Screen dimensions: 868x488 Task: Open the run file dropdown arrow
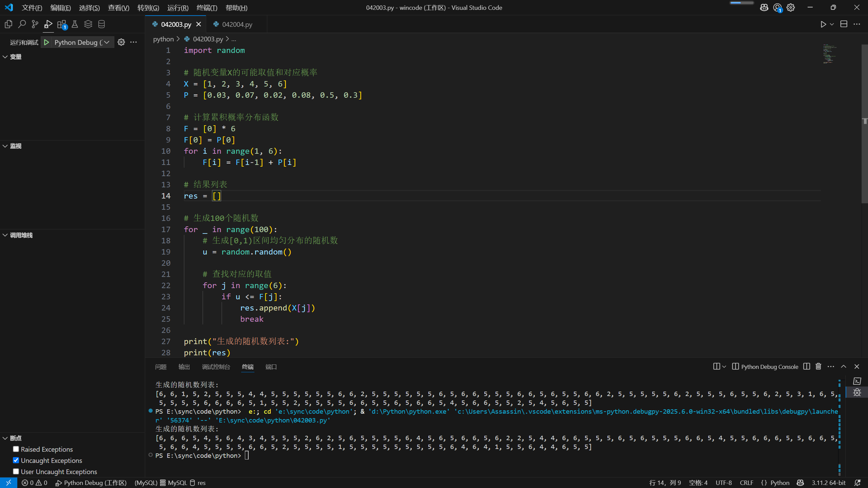point(832,24)
